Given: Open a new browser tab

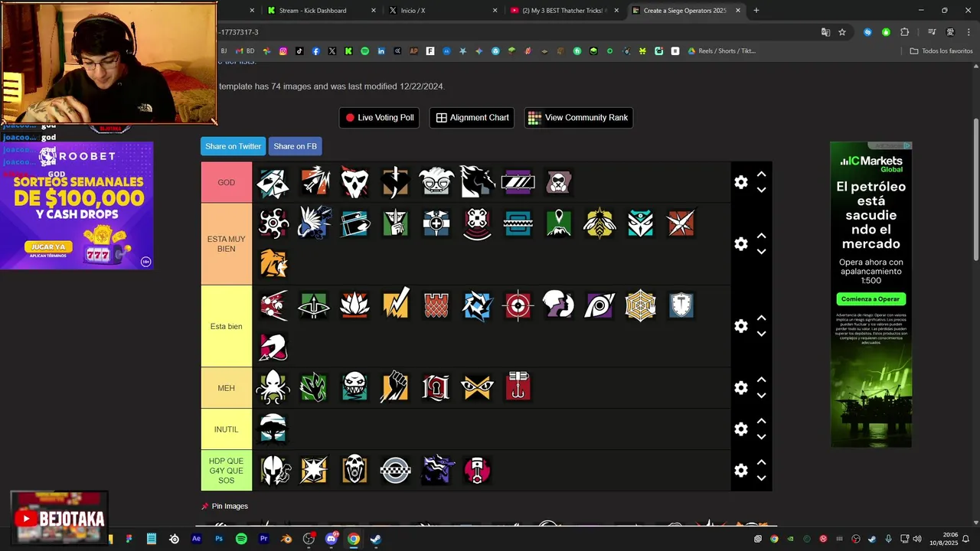Looking at the screenshot, I should [756, 11].
